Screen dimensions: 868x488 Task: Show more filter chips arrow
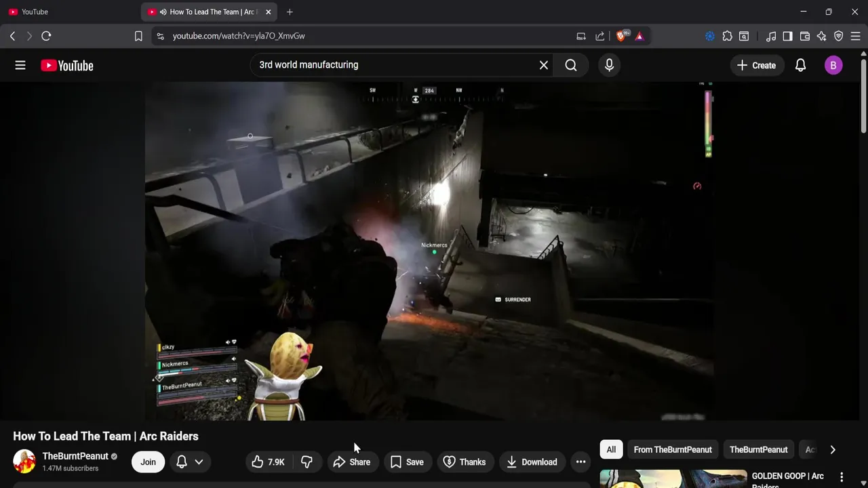[833, 449]
